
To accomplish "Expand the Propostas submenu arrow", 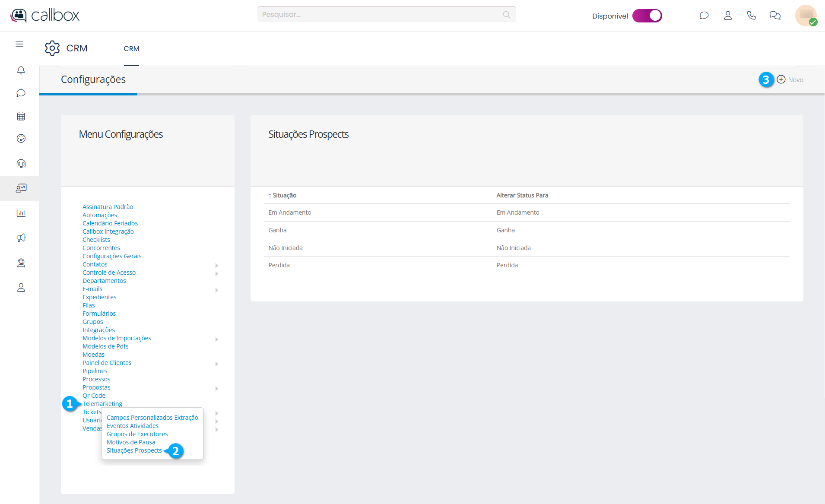I will click(x=216, y=388).
